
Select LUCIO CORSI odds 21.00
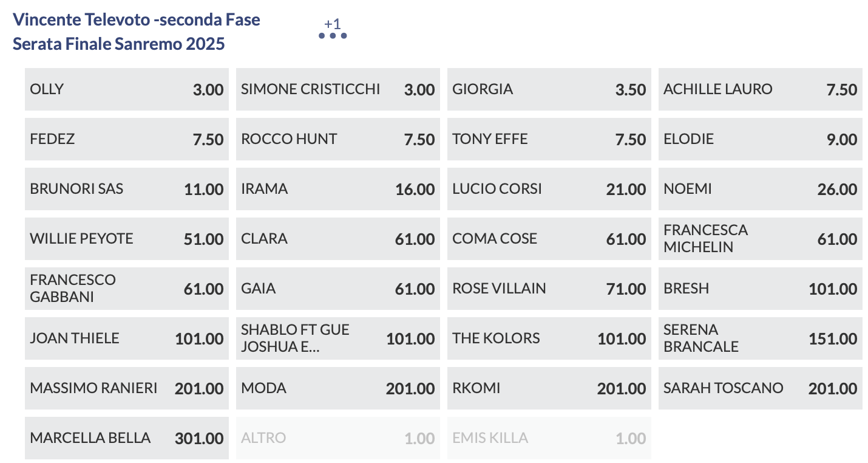(549, 189)
